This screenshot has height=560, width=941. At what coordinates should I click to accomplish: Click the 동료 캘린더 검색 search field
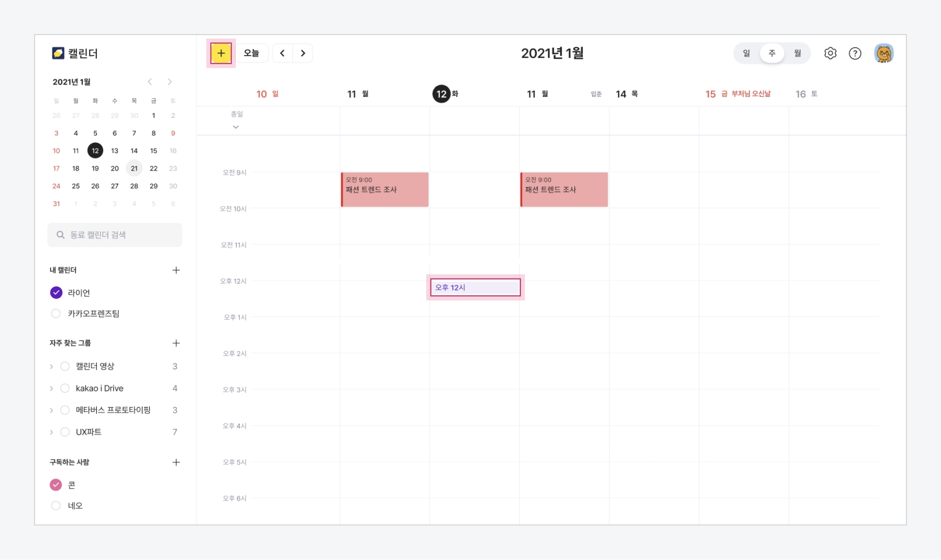(x=115, y=235)
